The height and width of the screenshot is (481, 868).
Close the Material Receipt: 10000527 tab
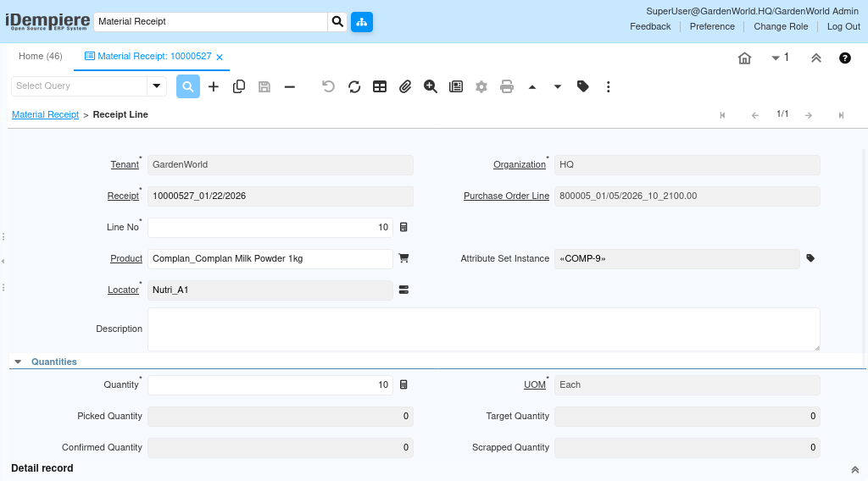(x=220, y=58)
